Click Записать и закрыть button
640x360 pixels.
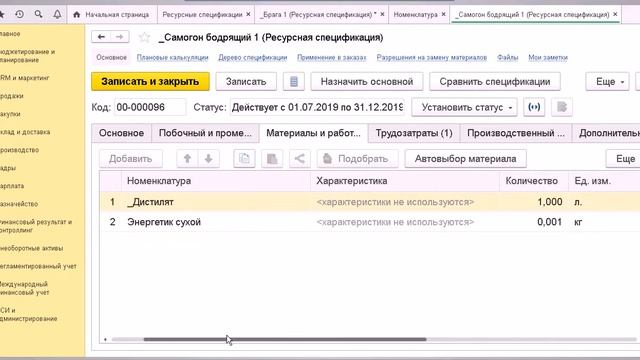(150, 82)
